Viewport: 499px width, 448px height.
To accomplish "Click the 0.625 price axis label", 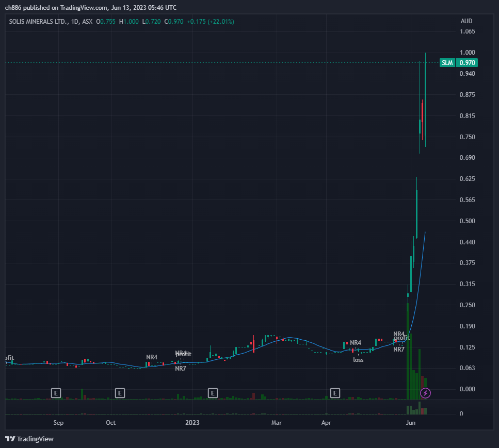I will [x=467, y=179].
